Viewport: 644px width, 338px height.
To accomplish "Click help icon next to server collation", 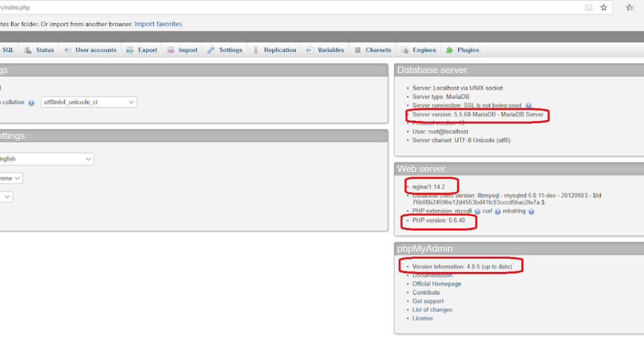I will pyautogui.click(x=31, y=102).
